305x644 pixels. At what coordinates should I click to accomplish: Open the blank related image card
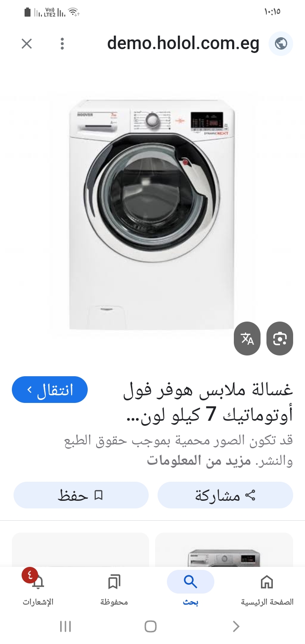click(80, 550)
